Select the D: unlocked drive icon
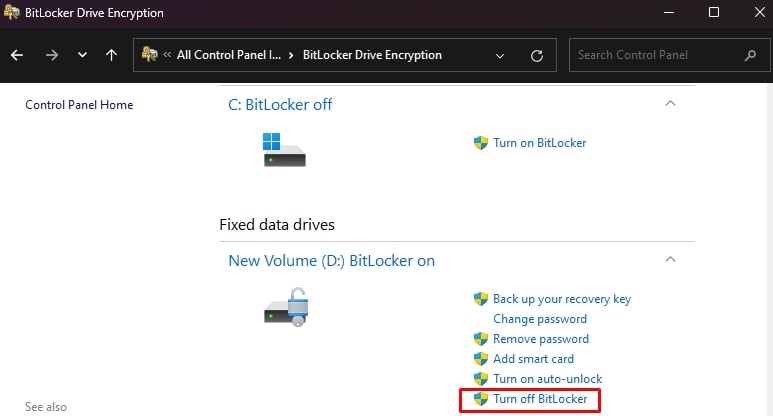The image size is (773, 416). coord(286,307)
